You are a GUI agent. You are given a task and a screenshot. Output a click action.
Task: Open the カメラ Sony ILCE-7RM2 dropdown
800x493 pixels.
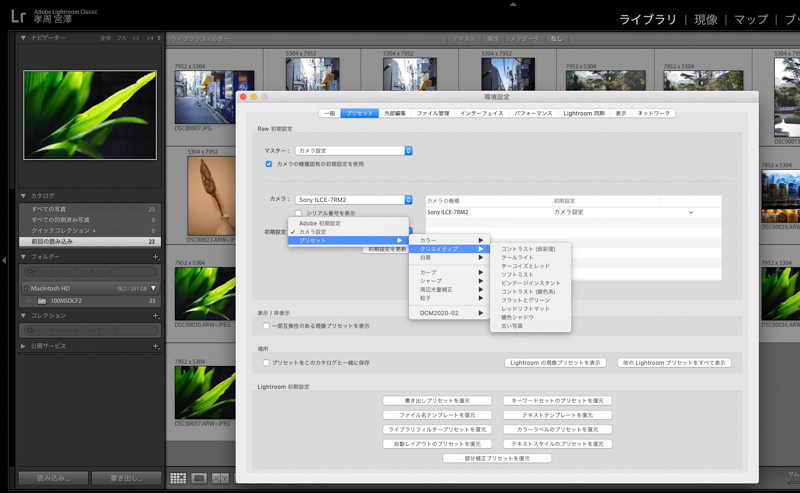[354, 200]
